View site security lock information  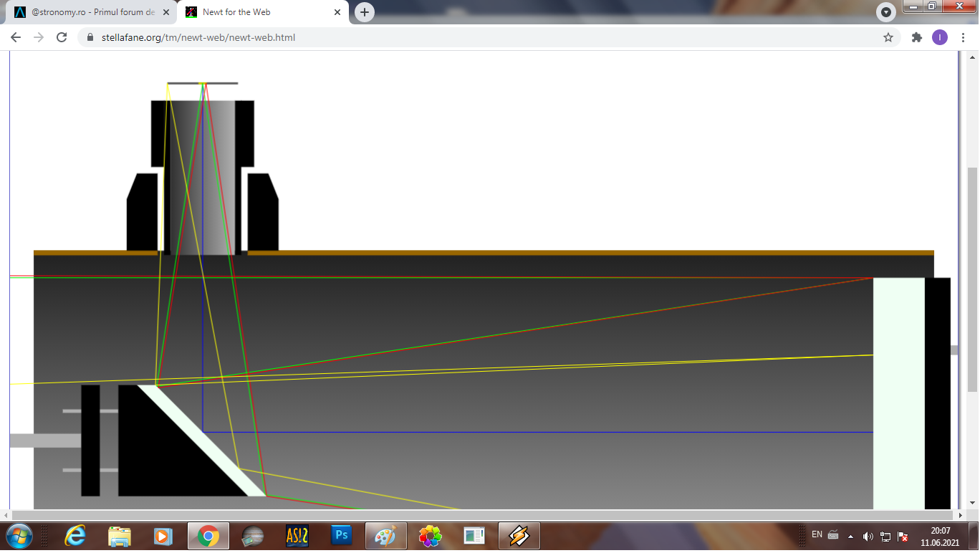pyautogui.click(x=90, y=37)
